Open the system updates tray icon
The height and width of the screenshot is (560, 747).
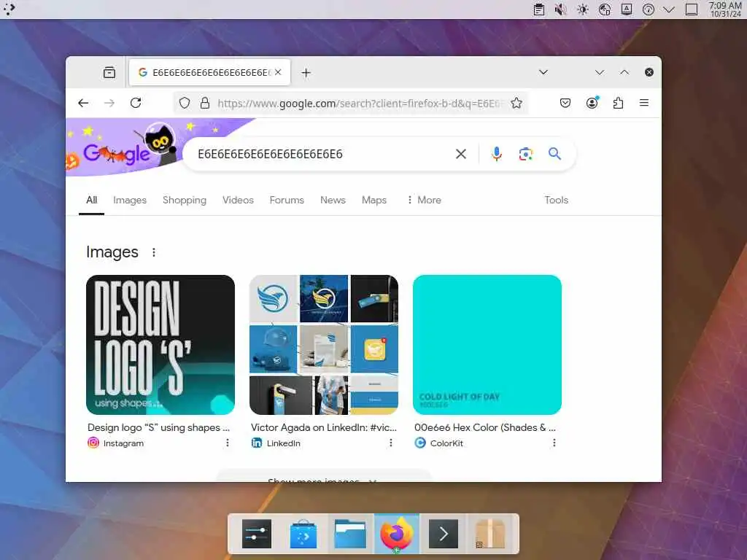tap(648, 9)
